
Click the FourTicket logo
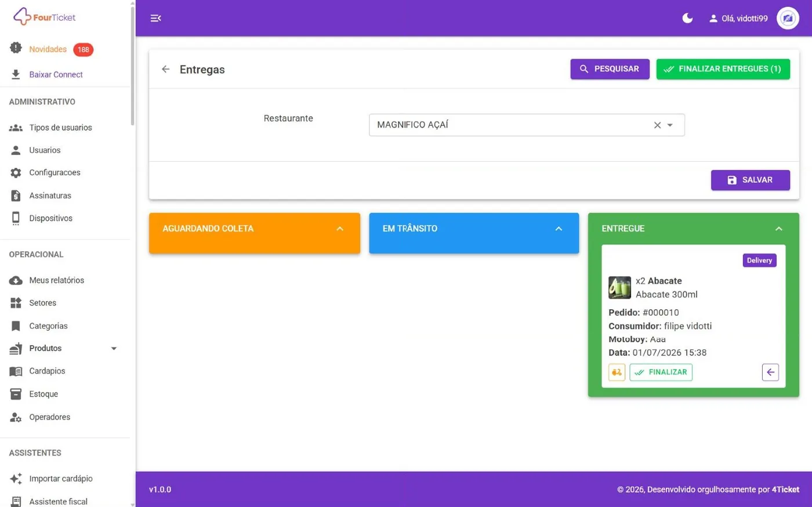click(45, 17)
